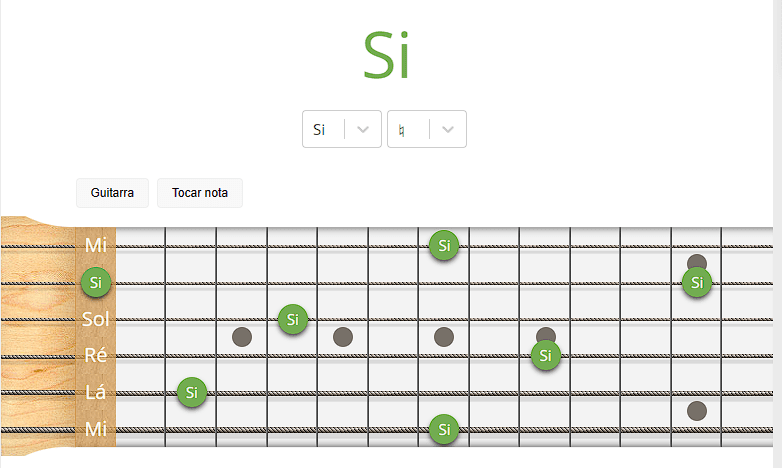Click the Si marker on the high Mi string
This screenshot has width=782, height=468.
[x=444, y=245]
